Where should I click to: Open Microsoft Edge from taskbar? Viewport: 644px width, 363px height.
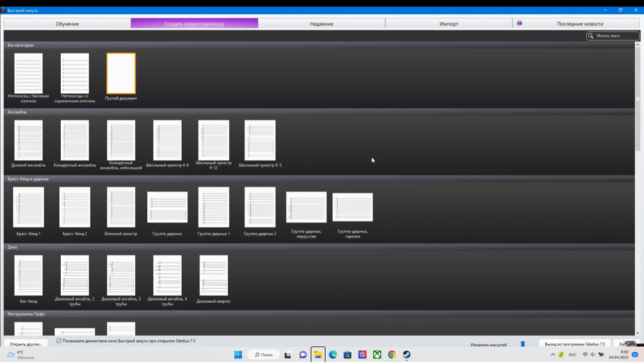[x=333, y=355]
